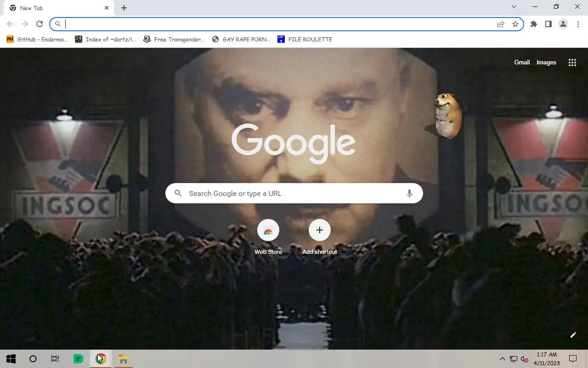
Task: Open the notification center icon
Action: 573,359
